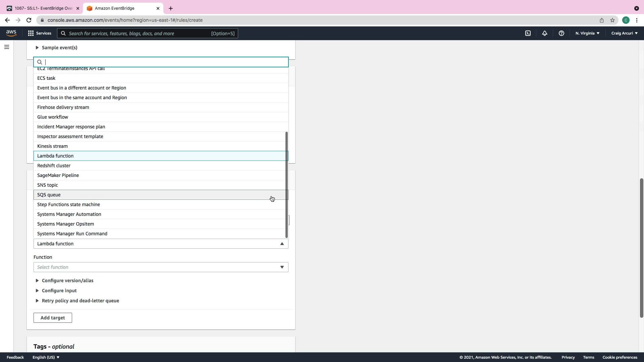Open the notifications bell

544,33
